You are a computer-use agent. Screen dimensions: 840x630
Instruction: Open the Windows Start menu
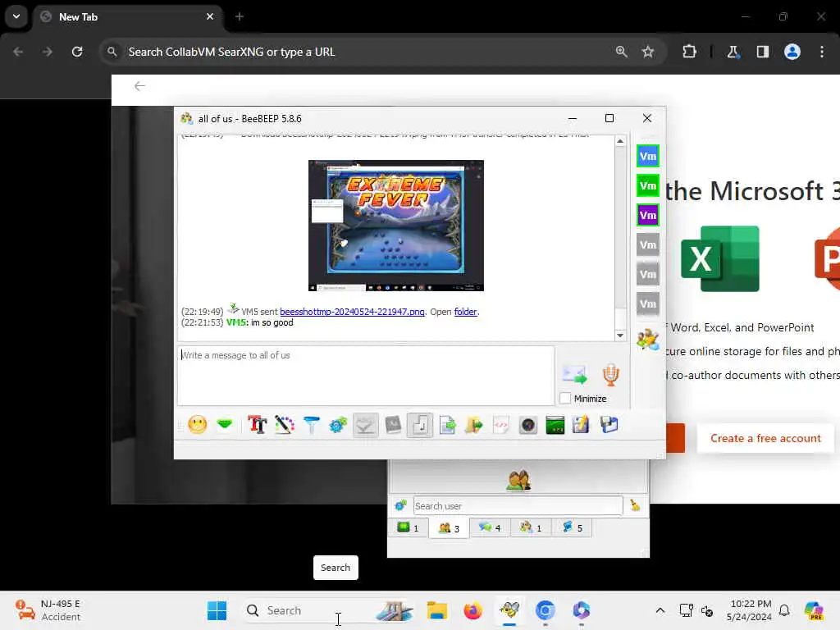[x=217, y=610]
